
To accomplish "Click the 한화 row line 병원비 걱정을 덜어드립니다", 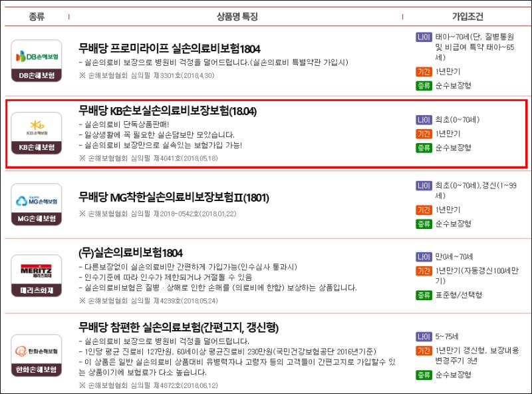I will [x=164, y=341].
